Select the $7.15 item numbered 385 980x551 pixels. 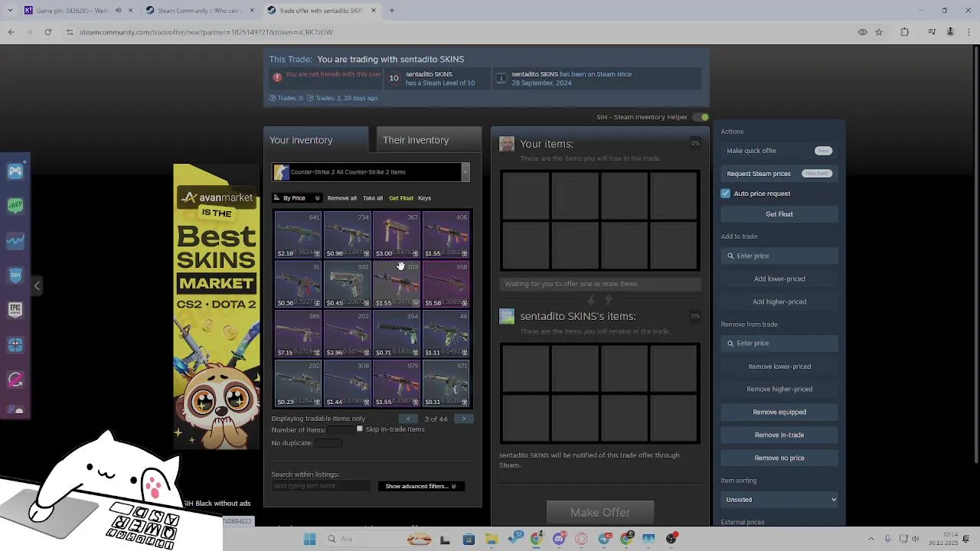(298, 334)
